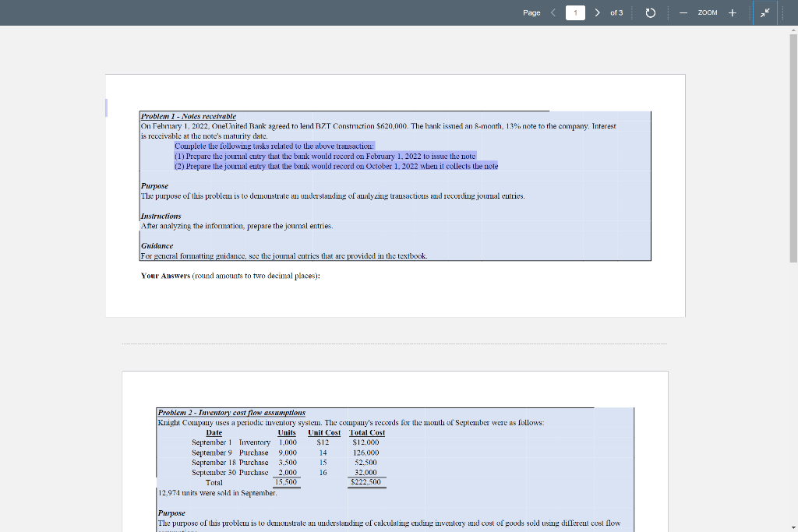Rotate the document with the rotate icon
798x532 pixels.
(651, 12)
